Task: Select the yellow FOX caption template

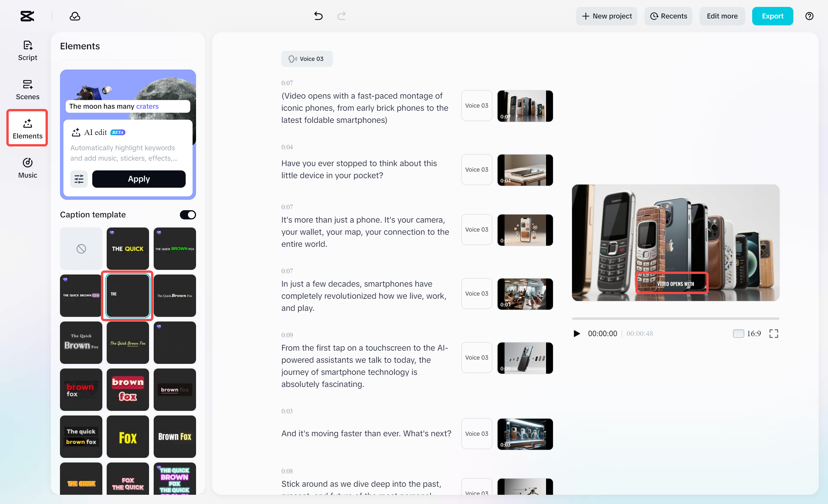Action: pos(128,437)
